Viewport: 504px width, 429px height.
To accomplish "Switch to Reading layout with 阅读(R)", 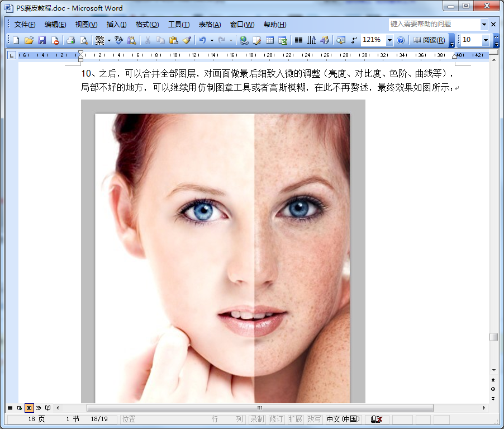I will coord(429,40).
